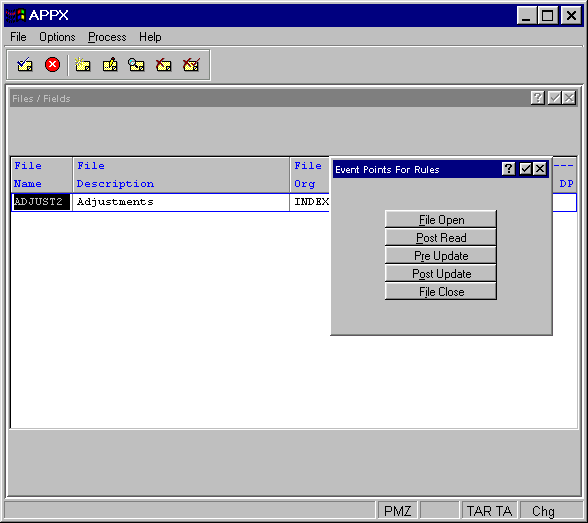Image resolution: width=588 pixels, height=523 pixels.
Task: Click the File Close button
Action: [x=441, y=291]
